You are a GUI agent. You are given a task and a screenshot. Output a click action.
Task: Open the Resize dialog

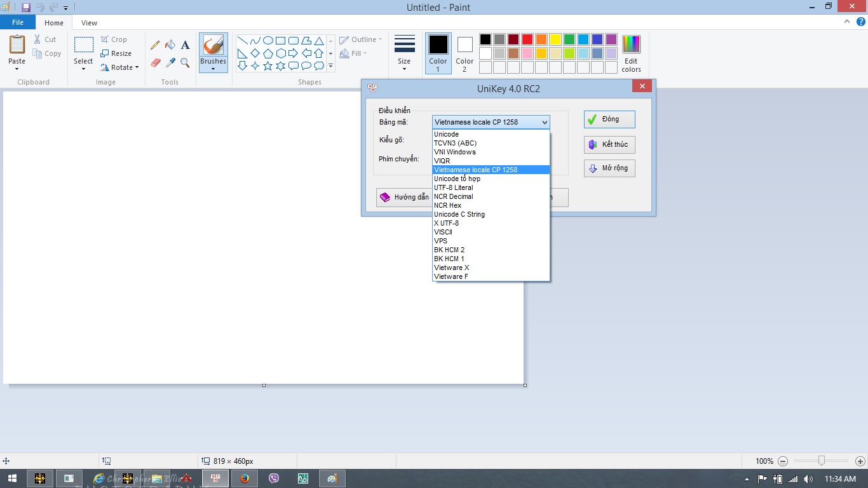pyautogui.click(x=116, y=53)
